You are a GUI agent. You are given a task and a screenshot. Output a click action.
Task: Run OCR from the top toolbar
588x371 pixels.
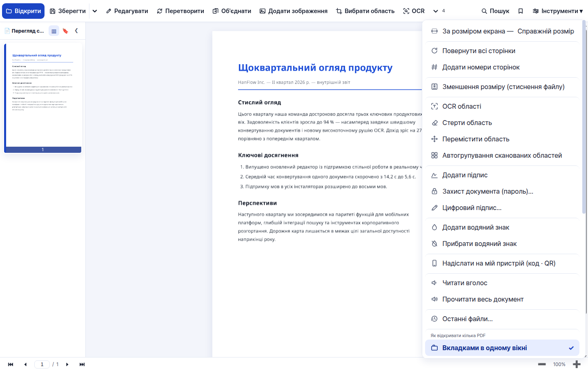[414, 11]
